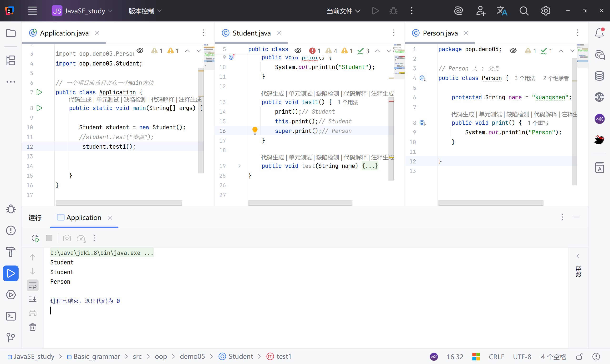610x364 pixels.
Task: Toggle inspection eye in Application.java editor
Action: [x=140, y=51]
